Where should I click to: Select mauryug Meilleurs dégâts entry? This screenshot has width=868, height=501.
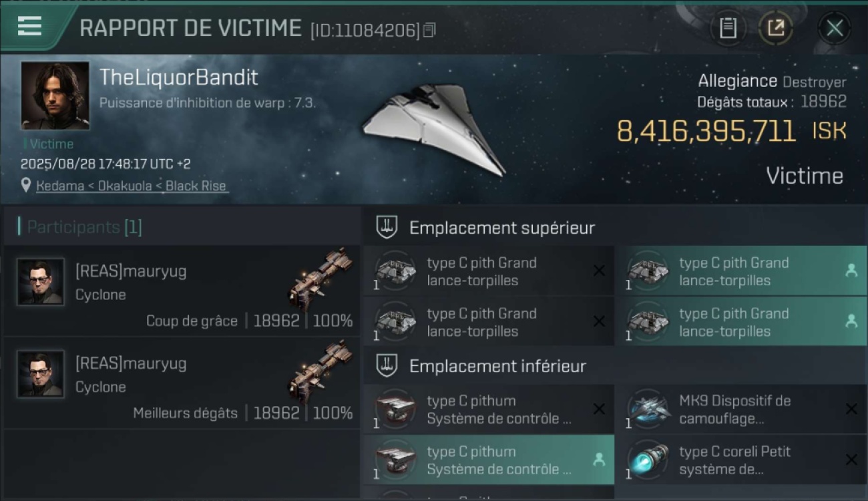(182, 383)
